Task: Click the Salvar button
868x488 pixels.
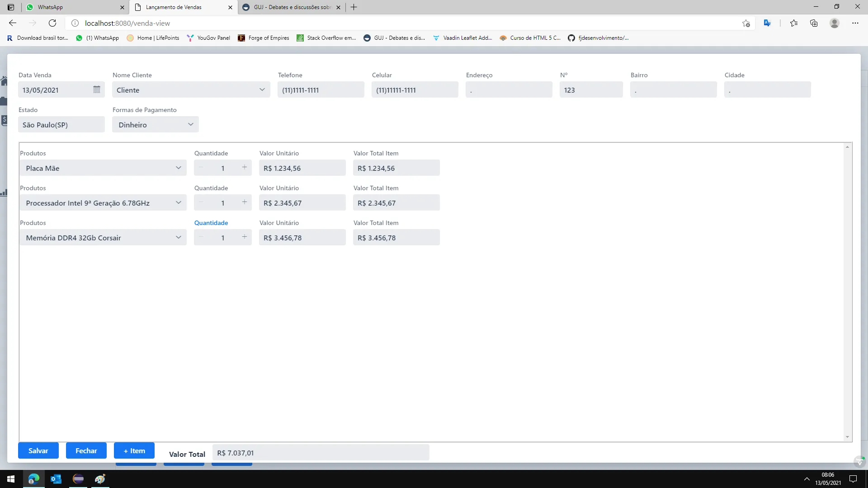Action: [38, 450]
